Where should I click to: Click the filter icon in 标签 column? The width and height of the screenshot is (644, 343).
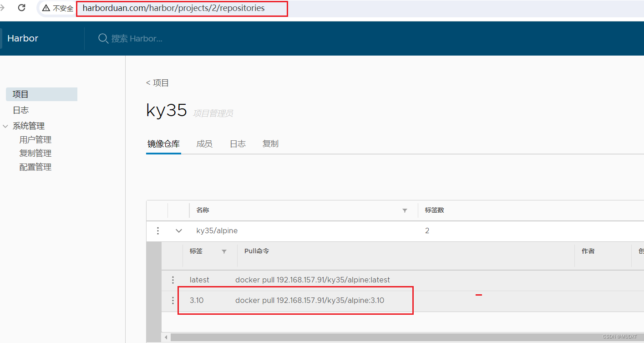point(224,251)
